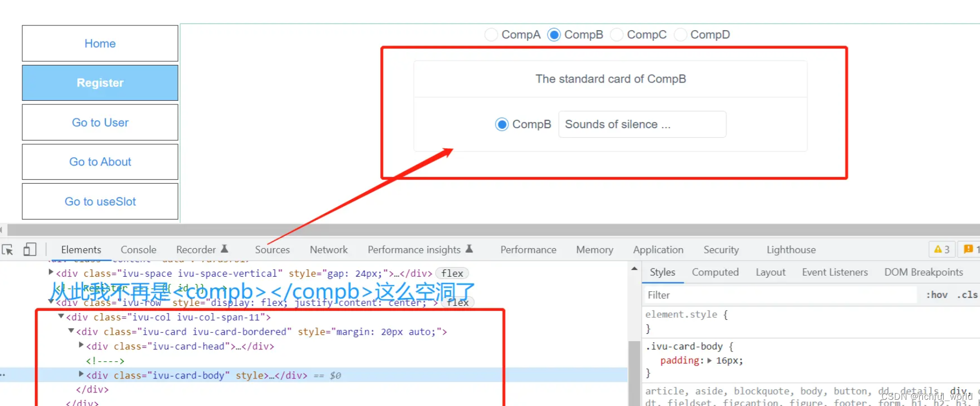Click the Register navigation button
Screen dimensions: 980x406
100,83
